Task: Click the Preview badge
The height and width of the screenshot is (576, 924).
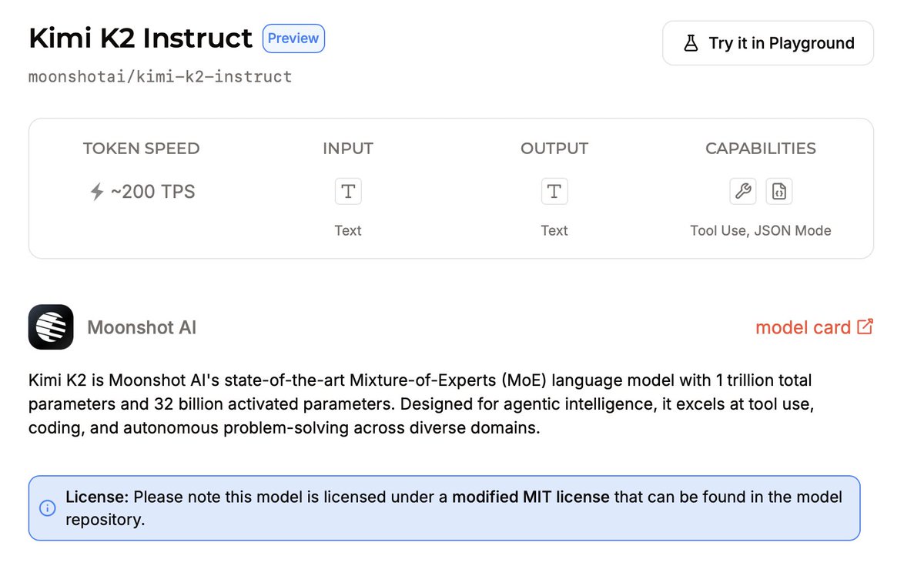Action: pyautogui.click(x=293, y=38)
